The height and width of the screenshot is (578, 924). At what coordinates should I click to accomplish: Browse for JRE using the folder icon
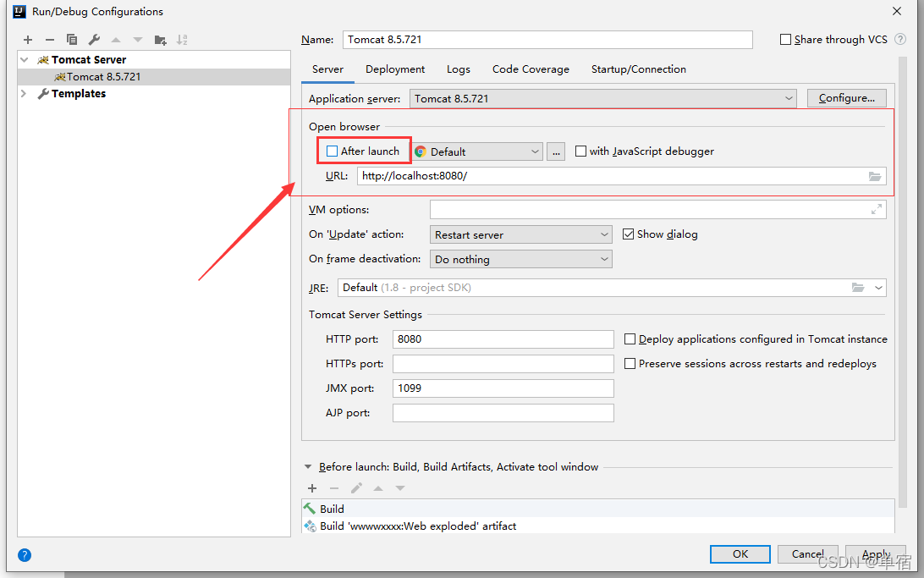(858, 288)
